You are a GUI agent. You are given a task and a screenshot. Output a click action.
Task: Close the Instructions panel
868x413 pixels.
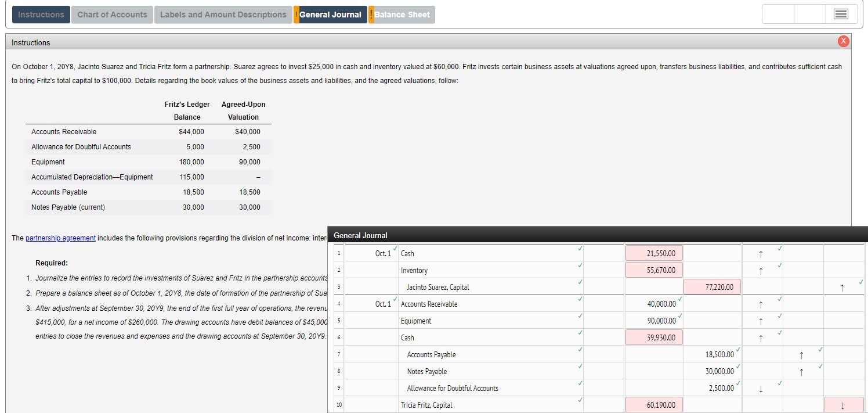(x=843, y=41)
